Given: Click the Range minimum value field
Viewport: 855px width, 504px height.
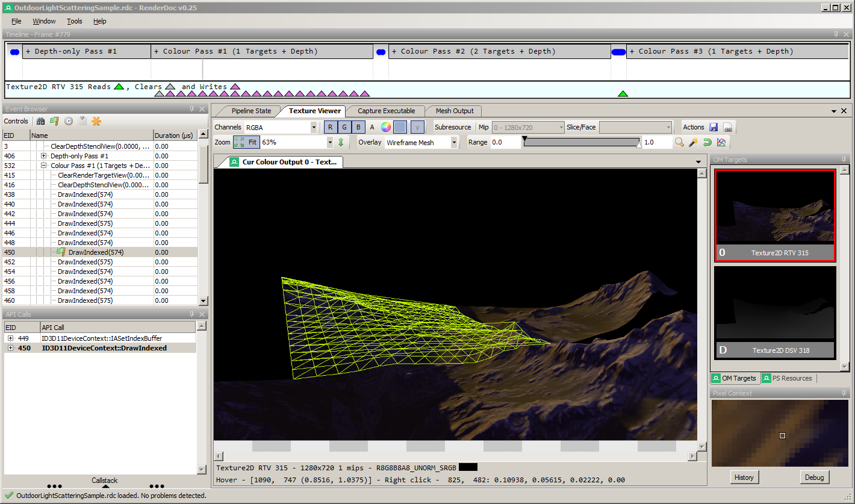Looking at the screenshot, I should pos(505,143).
